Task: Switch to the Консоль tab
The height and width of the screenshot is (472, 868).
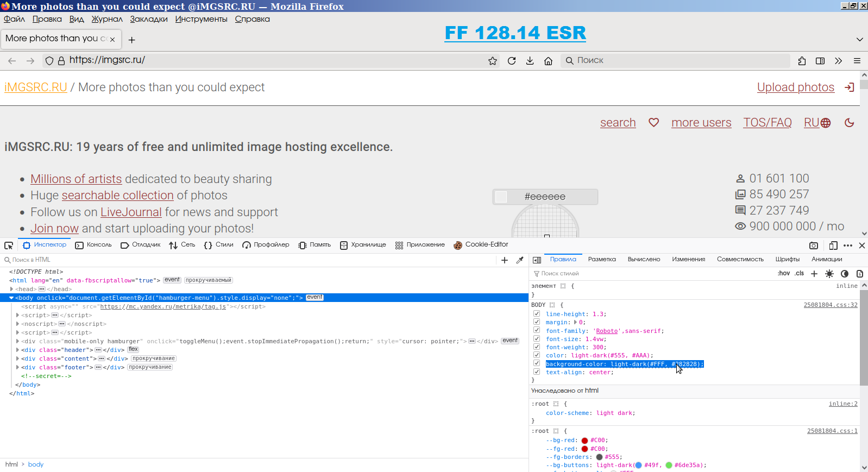Action: point(93,245)
